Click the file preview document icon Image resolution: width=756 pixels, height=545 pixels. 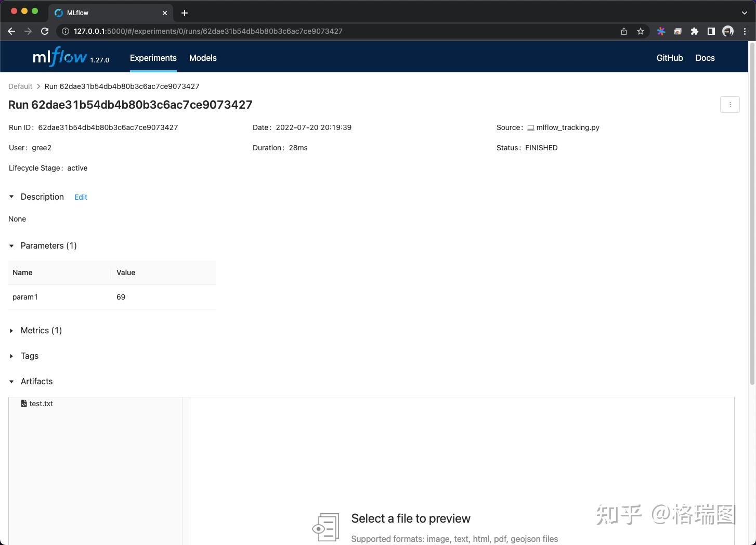(x=326, y=527)
